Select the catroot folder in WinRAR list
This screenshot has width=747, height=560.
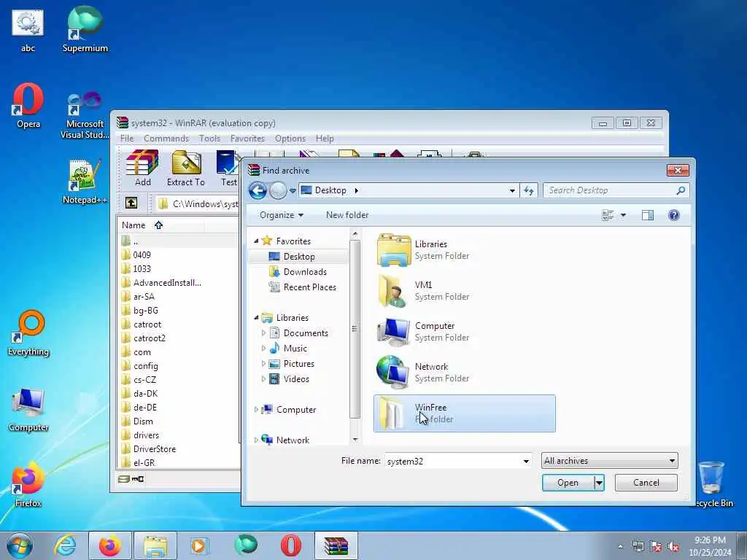tap(147, 324)
